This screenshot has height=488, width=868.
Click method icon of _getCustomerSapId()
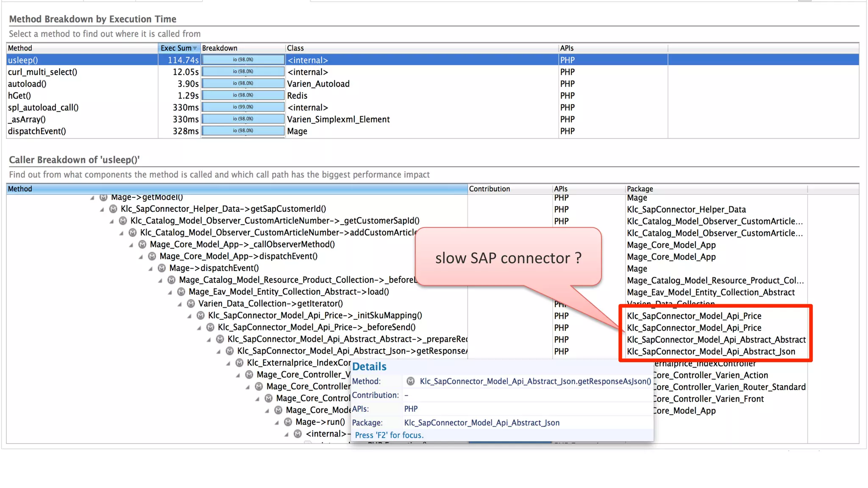[123, 221]
